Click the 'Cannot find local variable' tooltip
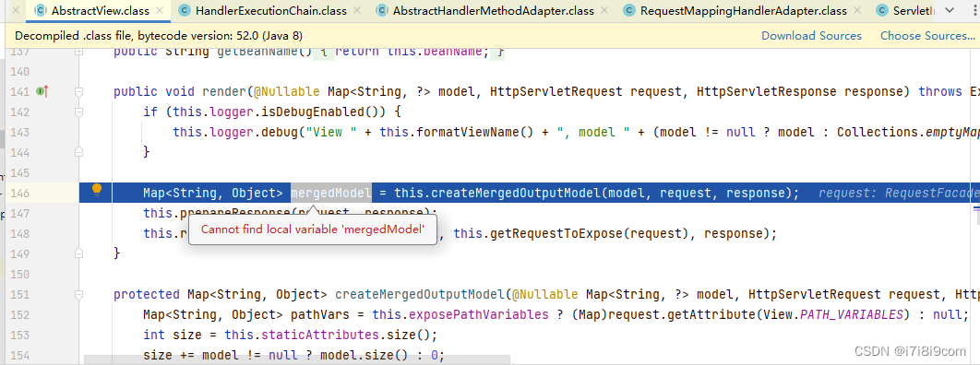 coord(313,229)
